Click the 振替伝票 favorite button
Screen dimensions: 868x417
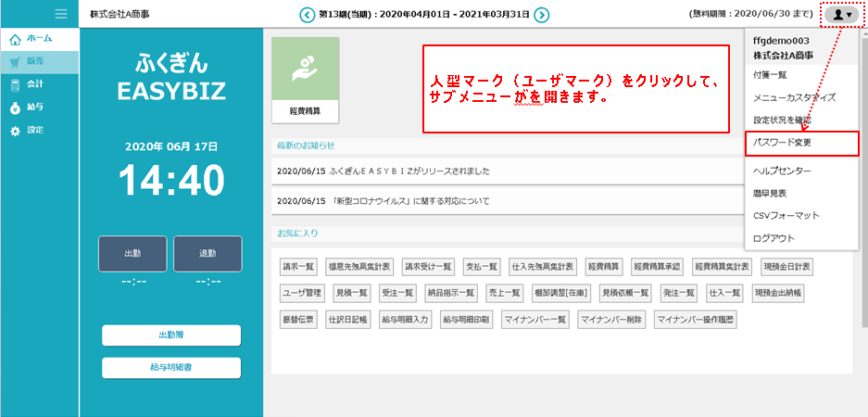click(298, 319)
